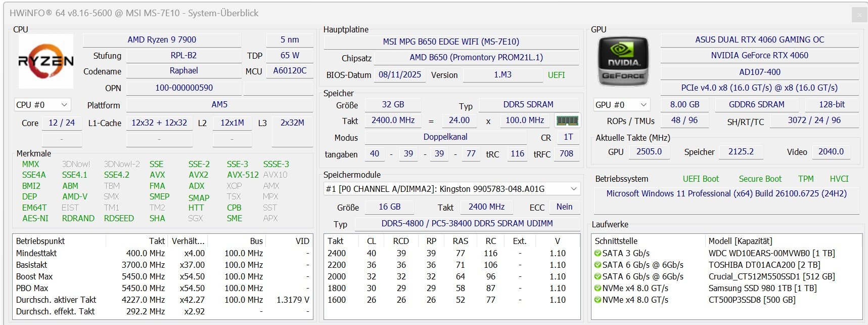Click the BIOS version 1.M3 field

(x=502, y=74)
